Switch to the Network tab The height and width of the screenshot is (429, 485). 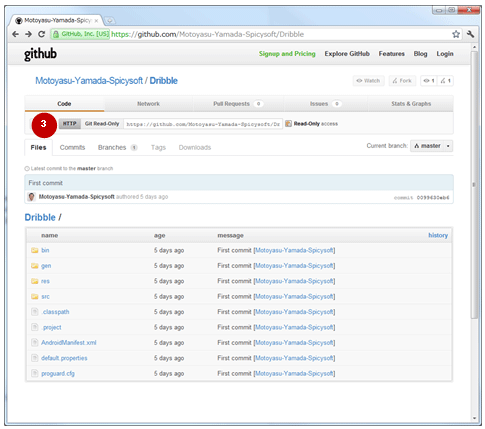[x=148, y=104]
